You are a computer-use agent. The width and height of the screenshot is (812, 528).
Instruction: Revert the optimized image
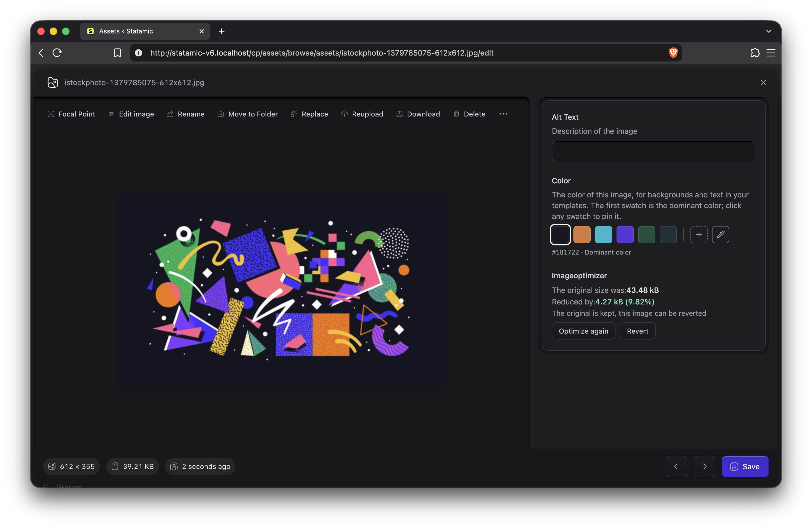[x=637, y=331]
